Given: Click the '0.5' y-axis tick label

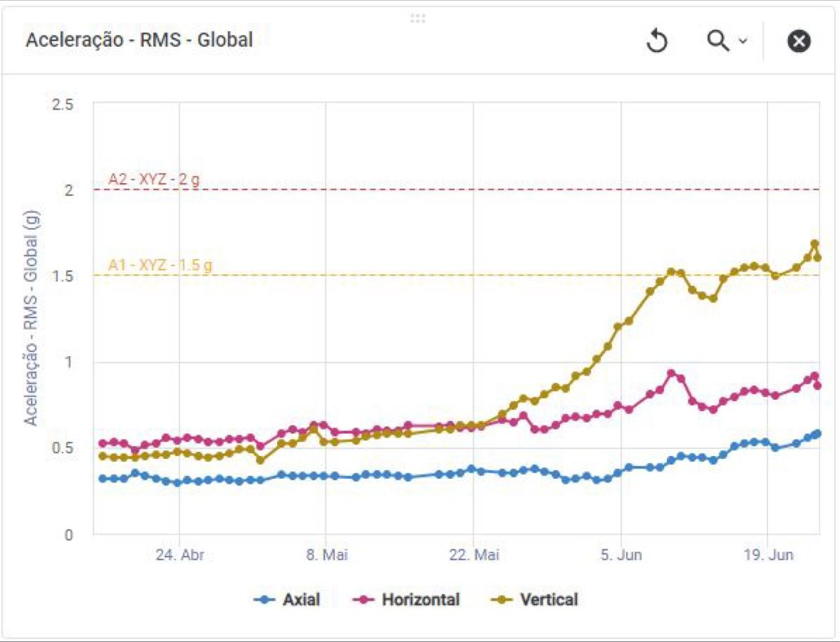Looking at the screenshot, I should click(x=63, y=448).
